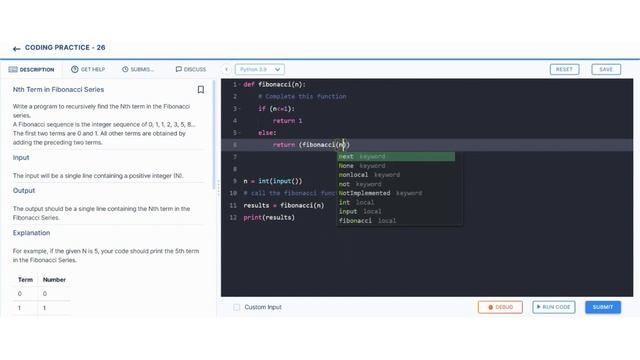
Task: Select the 'fibonacci' local suggestion
Action: point(396,221)
